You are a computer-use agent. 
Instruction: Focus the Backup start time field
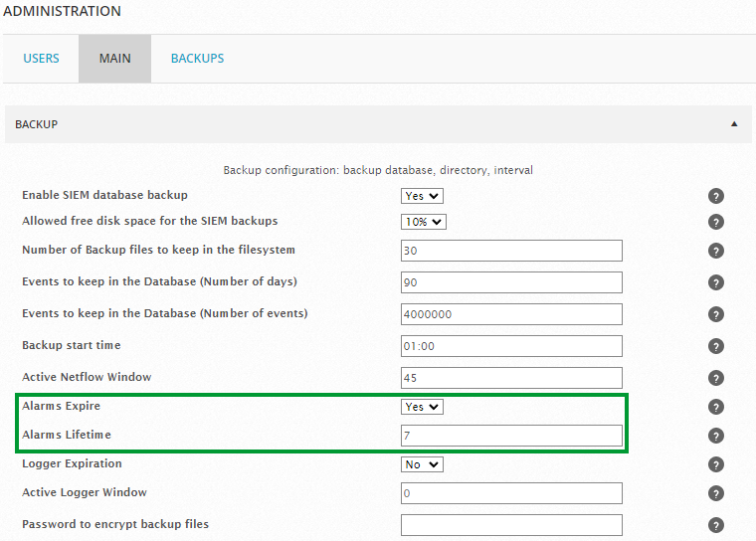pos(511,346)
